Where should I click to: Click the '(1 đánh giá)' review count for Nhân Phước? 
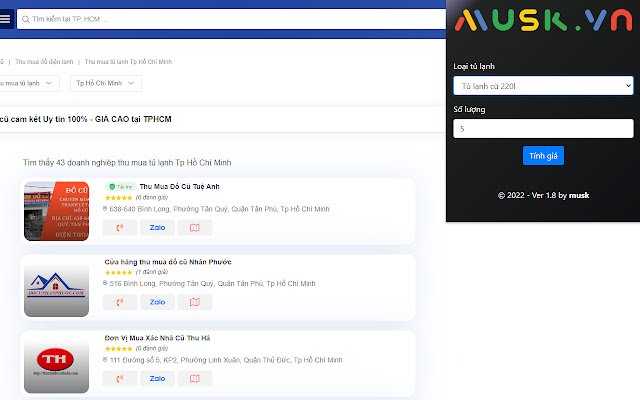click(x=151, y=272)
